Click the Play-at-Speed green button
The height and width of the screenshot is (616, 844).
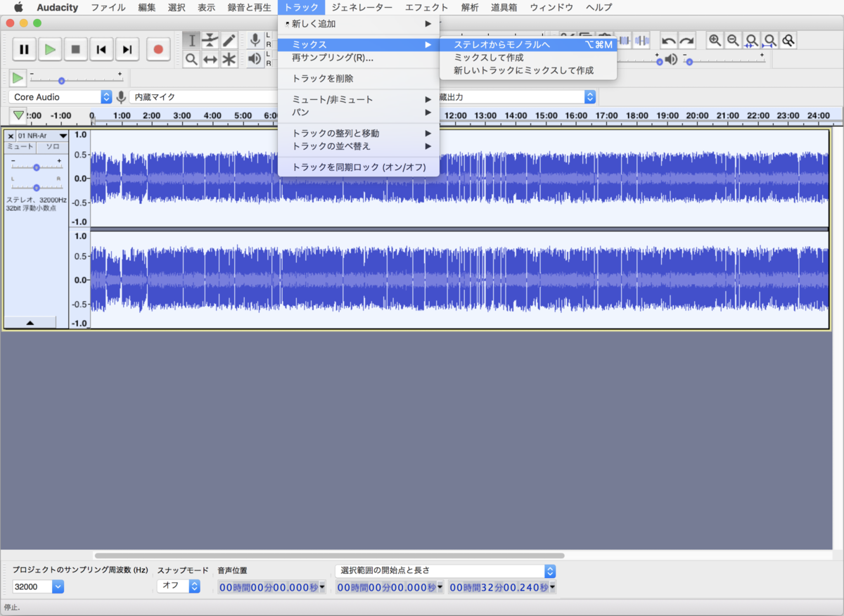[x=18, y=78]
